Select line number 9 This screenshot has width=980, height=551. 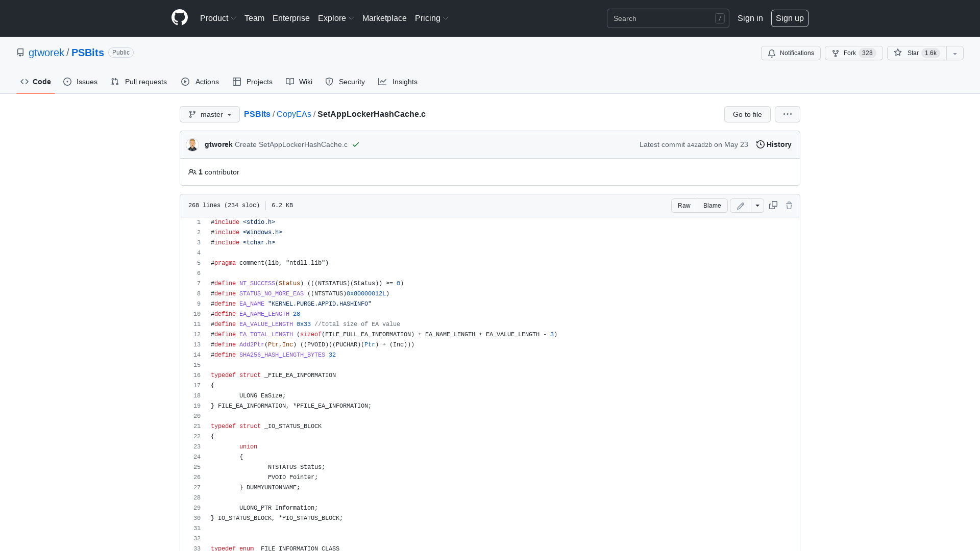tap(199, 304)
